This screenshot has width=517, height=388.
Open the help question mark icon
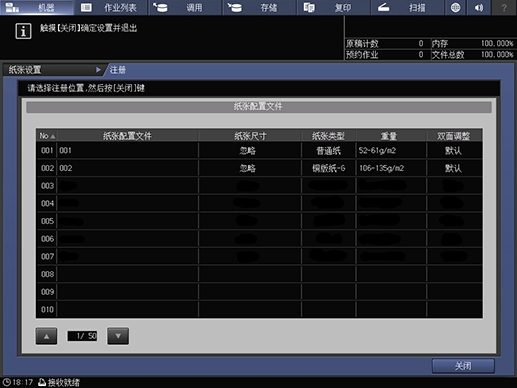coord(504,7)
